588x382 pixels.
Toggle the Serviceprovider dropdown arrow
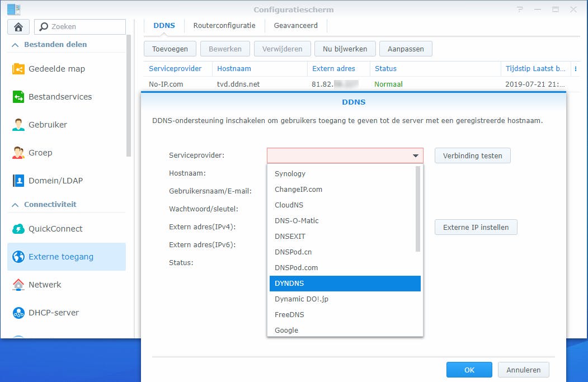click(416, 155)
